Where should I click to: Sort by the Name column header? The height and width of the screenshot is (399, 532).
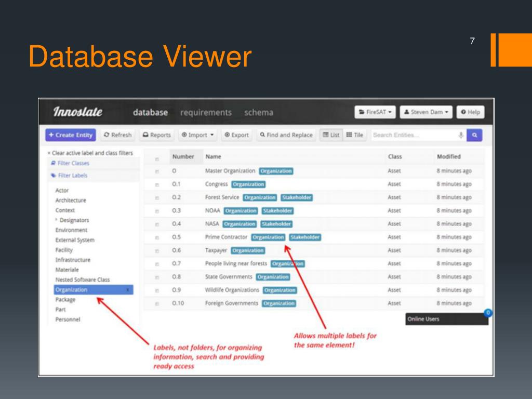[x=214, y=157]
